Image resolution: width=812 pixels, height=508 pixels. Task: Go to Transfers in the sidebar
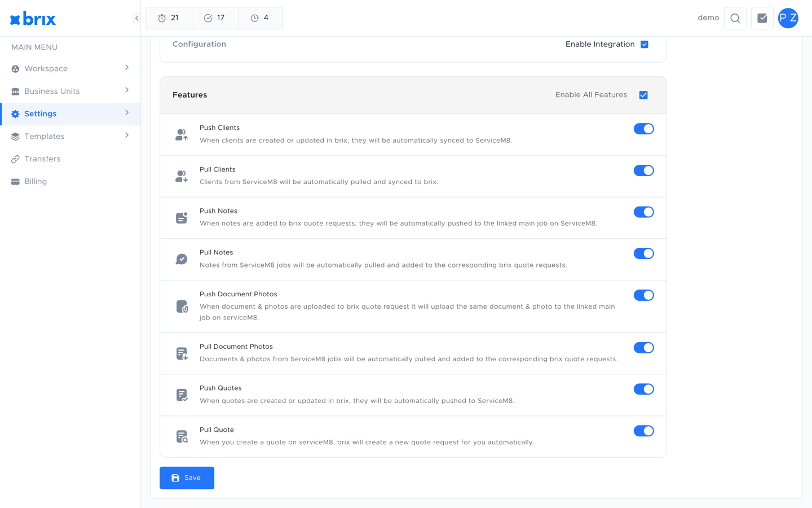tap(70, 159)
